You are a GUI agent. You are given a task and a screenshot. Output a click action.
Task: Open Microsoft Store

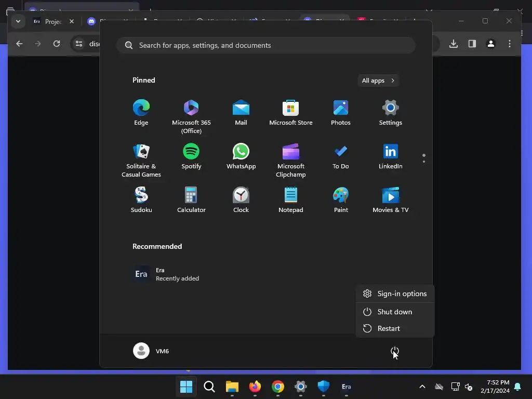pos(291,113)
